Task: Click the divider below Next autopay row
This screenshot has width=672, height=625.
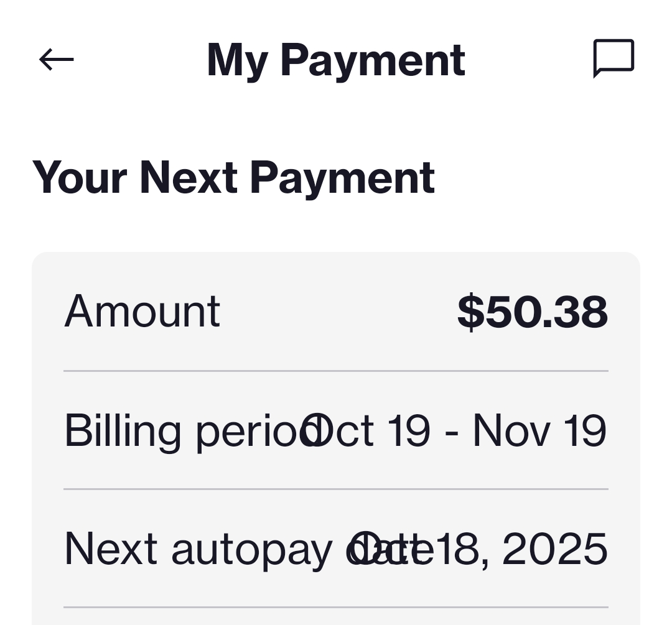Action: click(336, 607)
